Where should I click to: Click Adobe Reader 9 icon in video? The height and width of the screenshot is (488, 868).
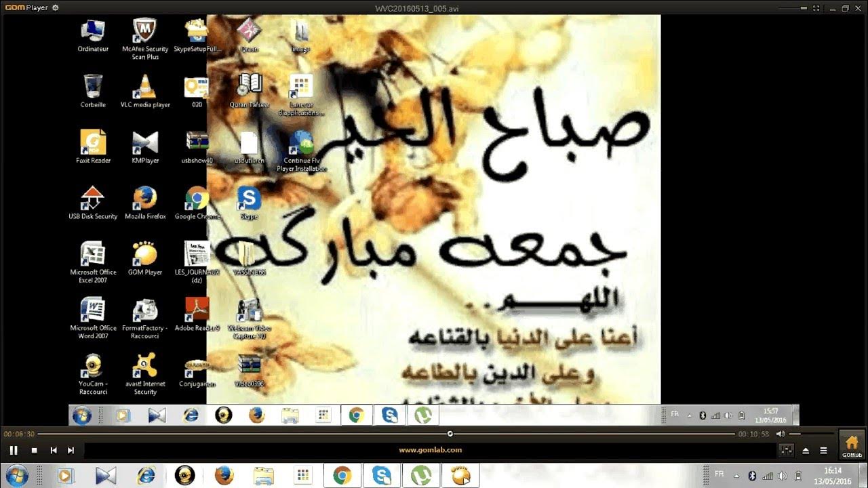(197, 314)
